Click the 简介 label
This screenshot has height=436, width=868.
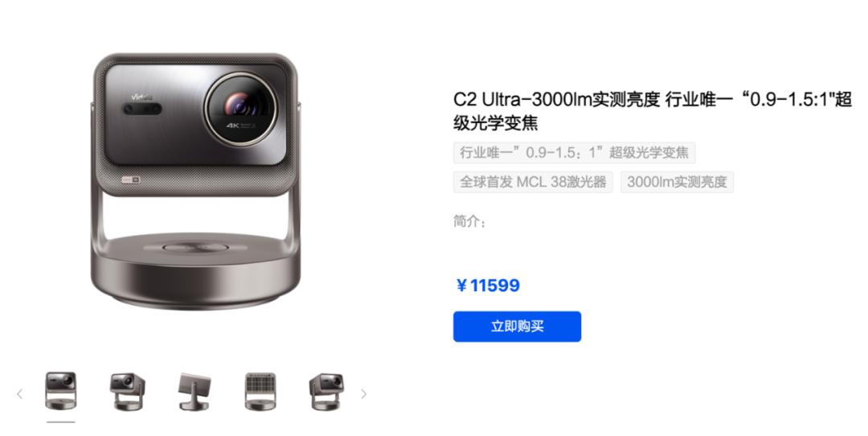pos(469,221)
